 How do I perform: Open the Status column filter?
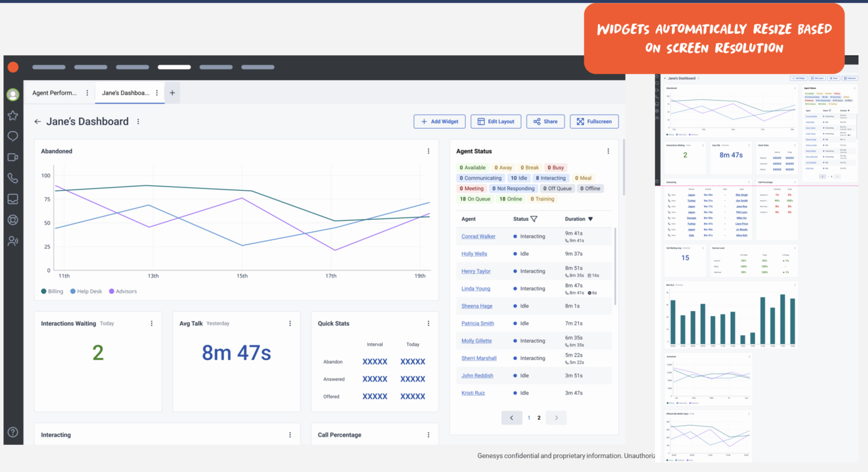533,218
